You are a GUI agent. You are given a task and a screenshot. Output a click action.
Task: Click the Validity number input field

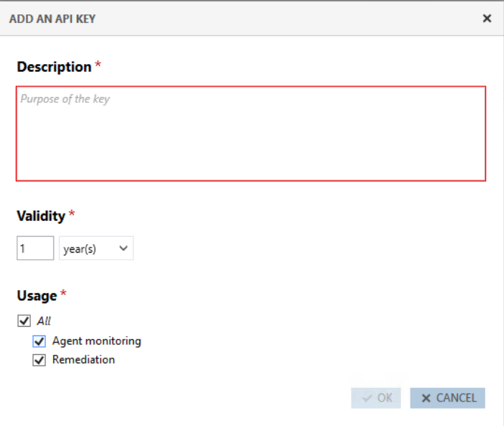(35, 248)
